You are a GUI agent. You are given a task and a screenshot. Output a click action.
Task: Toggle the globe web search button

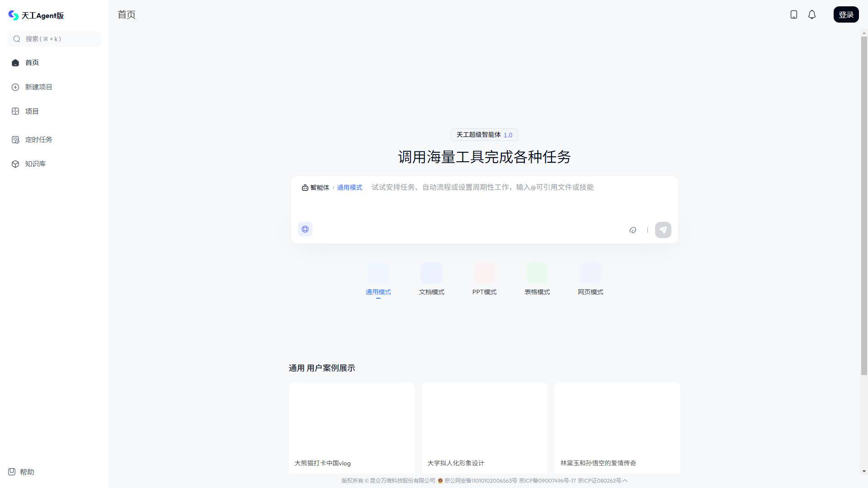[305, 229]
